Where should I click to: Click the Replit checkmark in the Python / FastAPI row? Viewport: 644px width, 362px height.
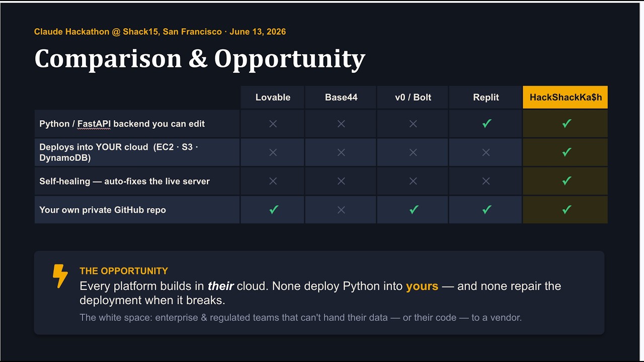coord(487,123)
